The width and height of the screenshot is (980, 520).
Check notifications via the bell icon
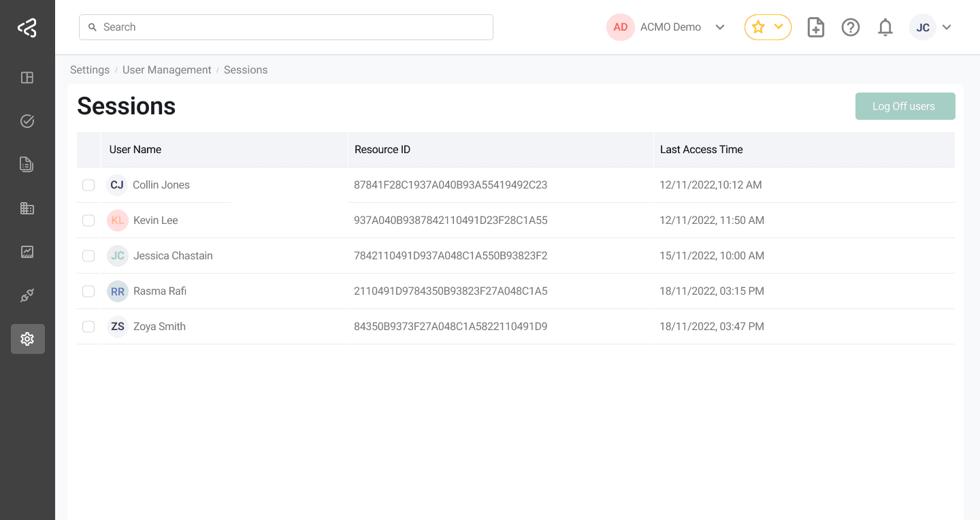click(885, 27)
